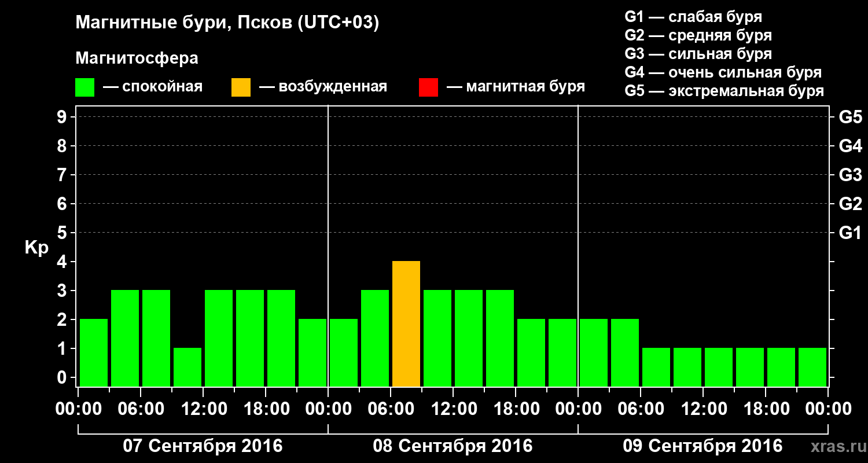
Task: Click the line G1 — слабая буря
Action: (693, 16)
